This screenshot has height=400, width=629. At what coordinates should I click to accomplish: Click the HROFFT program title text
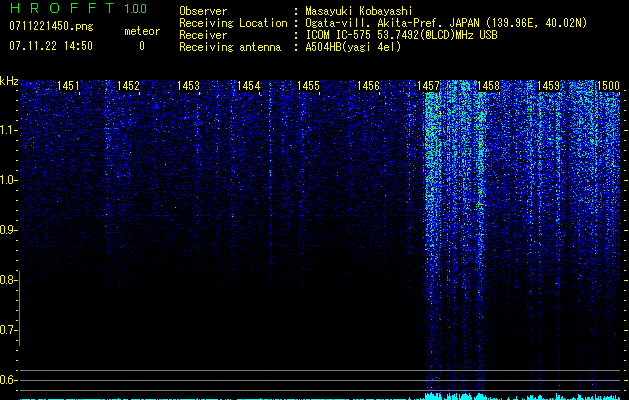[x=61, y=8]
